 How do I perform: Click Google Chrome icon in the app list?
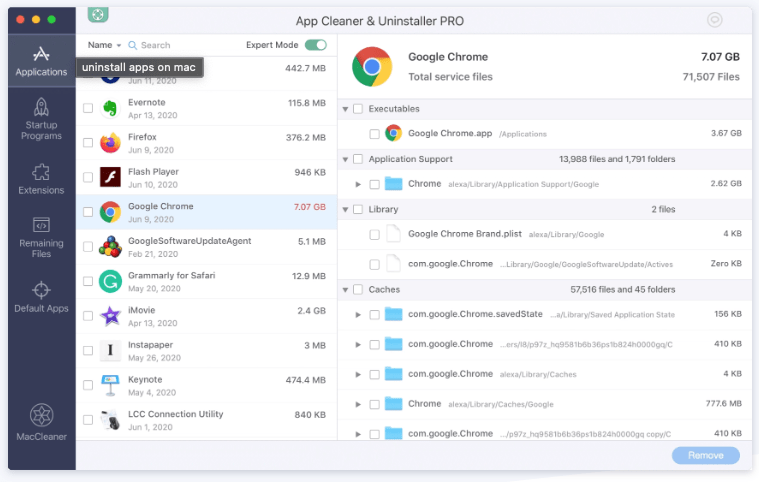point(110,212)
